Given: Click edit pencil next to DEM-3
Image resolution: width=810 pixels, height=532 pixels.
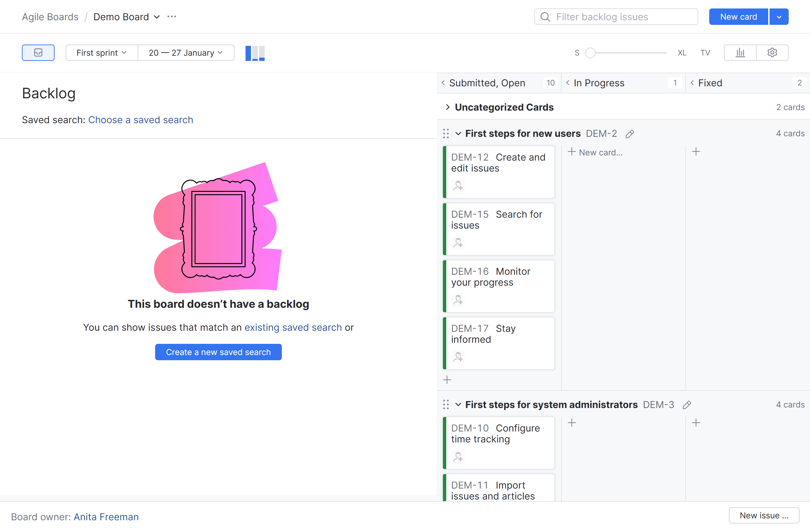Looking at the screenshot, I should coord(687,405).
